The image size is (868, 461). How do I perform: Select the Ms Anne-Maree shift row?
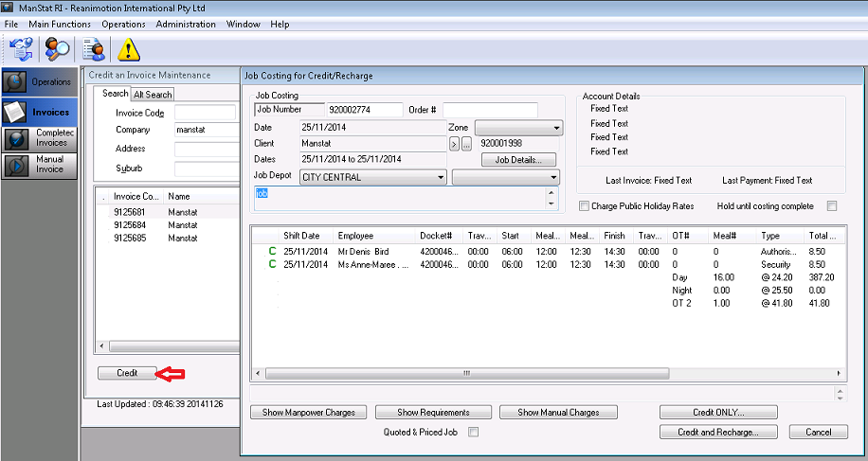coord(548,265)
